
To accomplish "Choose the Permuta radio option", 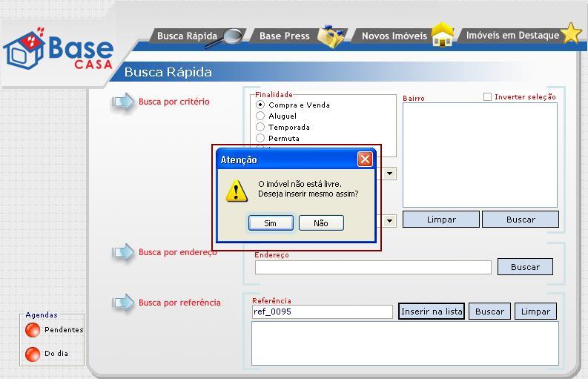I will (260, 138).
